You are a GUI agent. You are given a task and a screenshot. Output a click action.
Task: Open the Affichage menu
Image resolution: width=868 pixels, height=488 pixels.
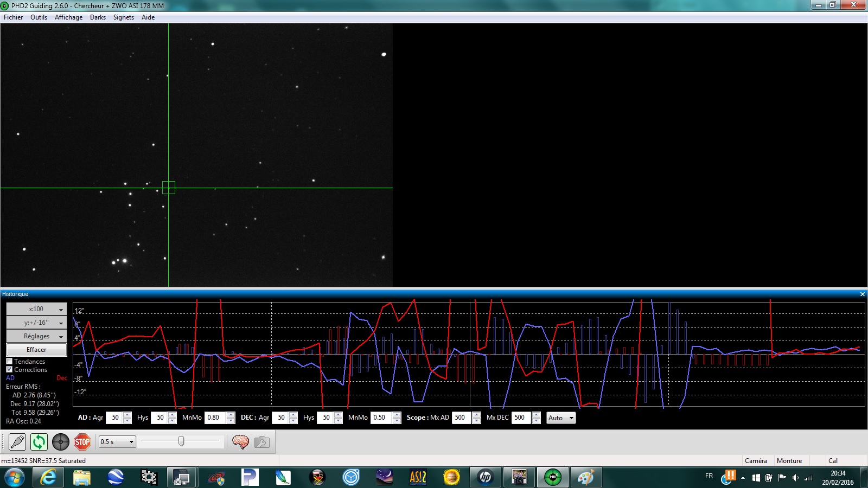(x=69, y=17)
